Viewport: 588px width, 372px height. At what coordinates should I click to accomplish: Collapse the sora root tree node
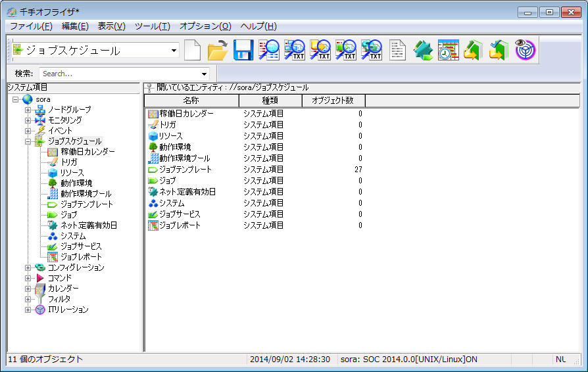15,99
